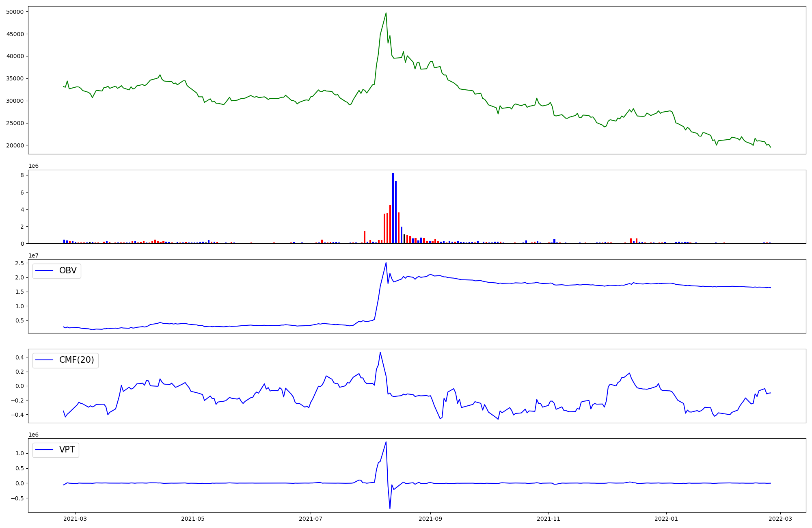The image size is (812, 528).
Task: Click the 2021-11 date tick label
Action: coord(549,519)
